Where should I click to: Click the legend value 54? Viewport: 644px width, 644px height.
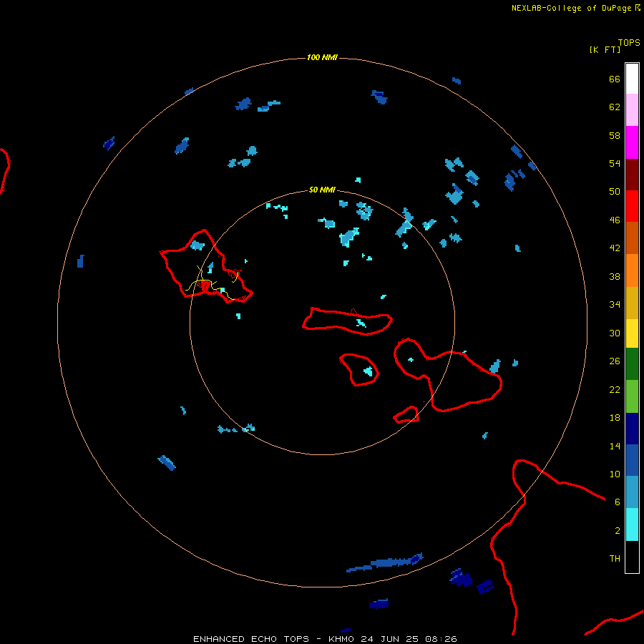click(x=615, y=163)
